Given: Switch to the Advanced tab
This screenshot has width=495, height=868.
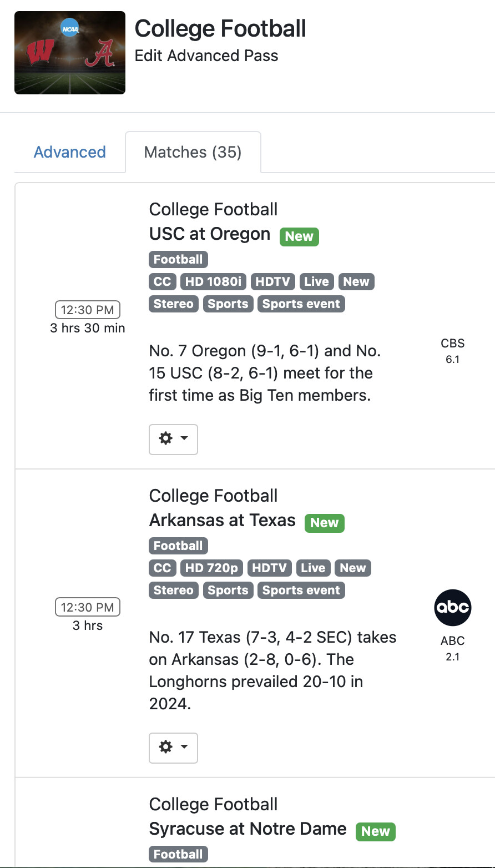Looking at the screenshot, I should (70, 152).
